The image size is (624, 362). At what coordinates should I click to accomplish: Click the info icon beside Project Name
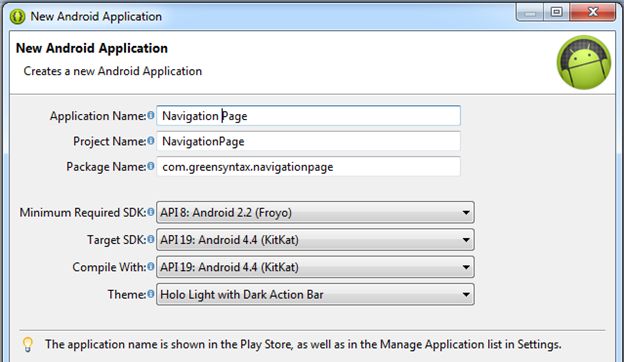pyautogui.click(x=150, y=141)
